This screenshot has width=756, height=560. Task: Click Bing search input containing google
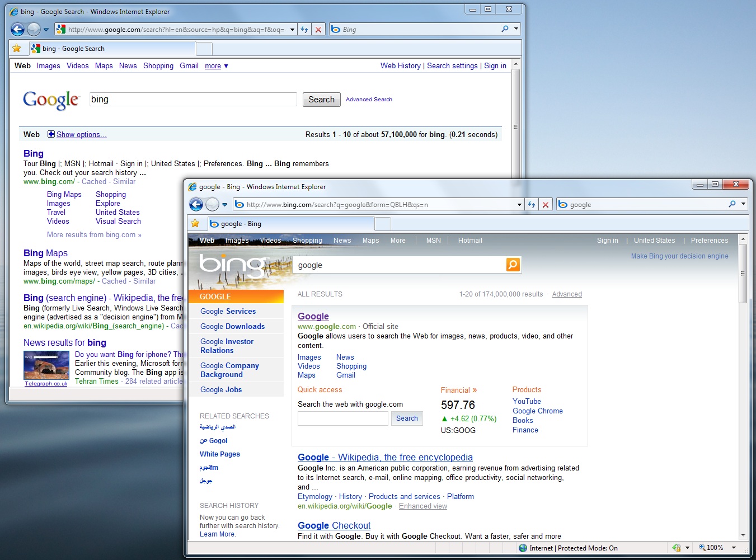399,265
